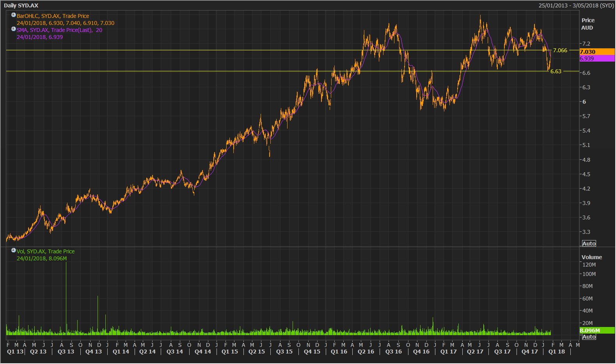
Task: Click the Q1 18 quarter label
Action: point(557,352)
